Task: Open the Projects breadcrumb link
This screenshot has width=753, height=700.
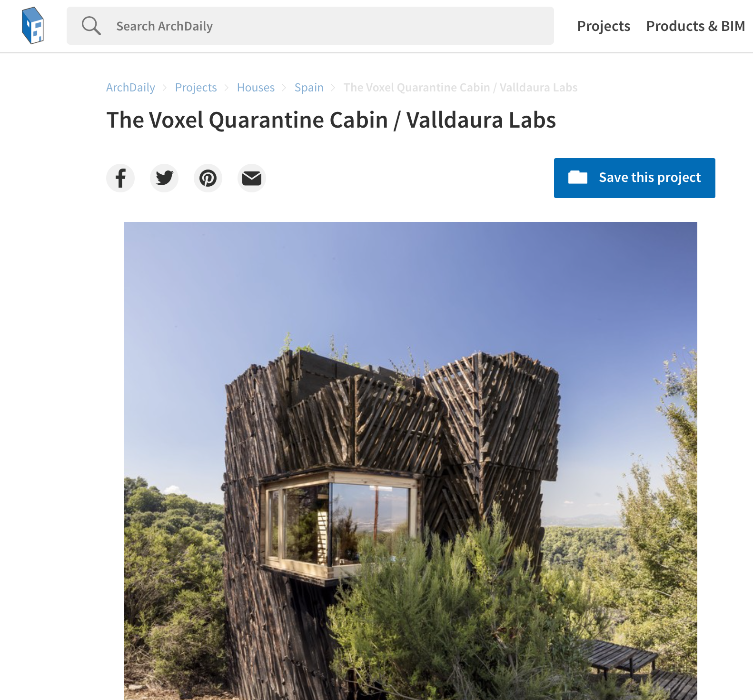Action: pos(196,88)
